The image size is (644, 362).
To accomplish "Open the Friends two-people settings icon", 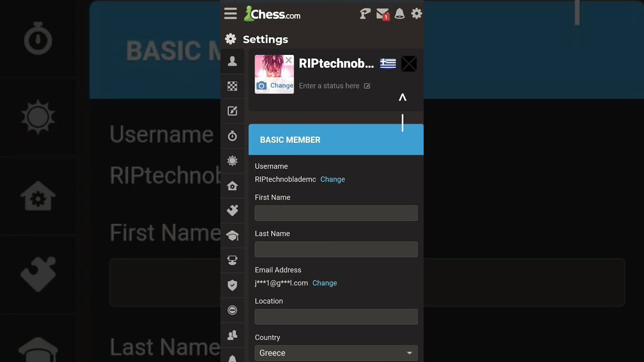I will click(x=232, y=335).
